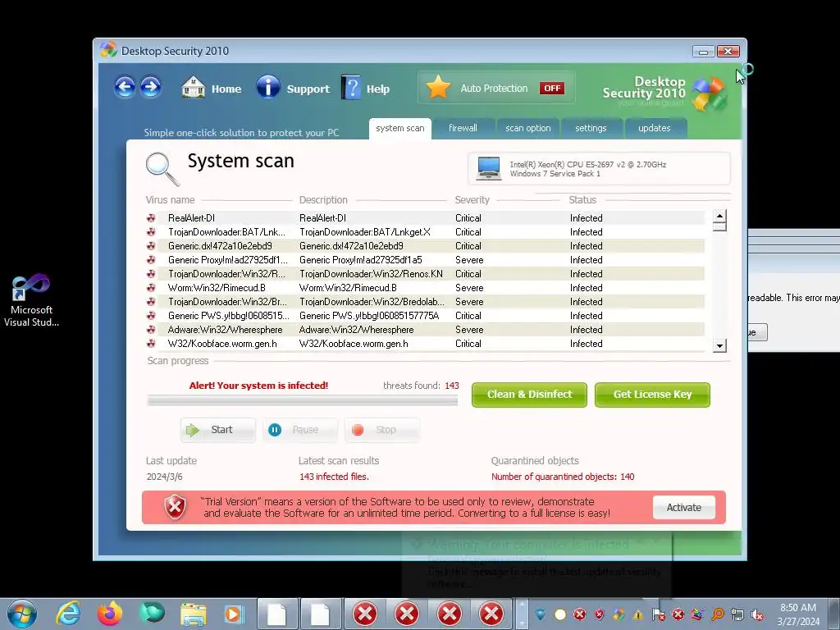This screenshot has height=630, width=840.
Task: Open the Home house icon
Action: tap(193, 87)
